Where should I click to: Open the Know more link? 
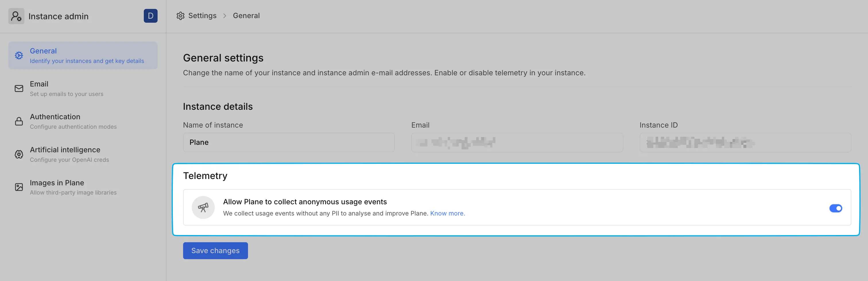click(x=447, y=213)
